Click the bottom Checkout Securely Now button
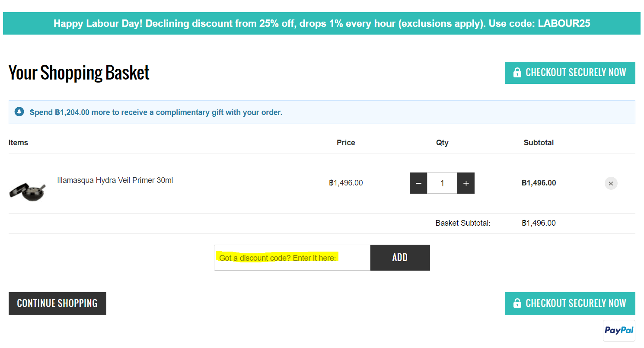This screenshot has height=348, width=644. click(570, 303)
